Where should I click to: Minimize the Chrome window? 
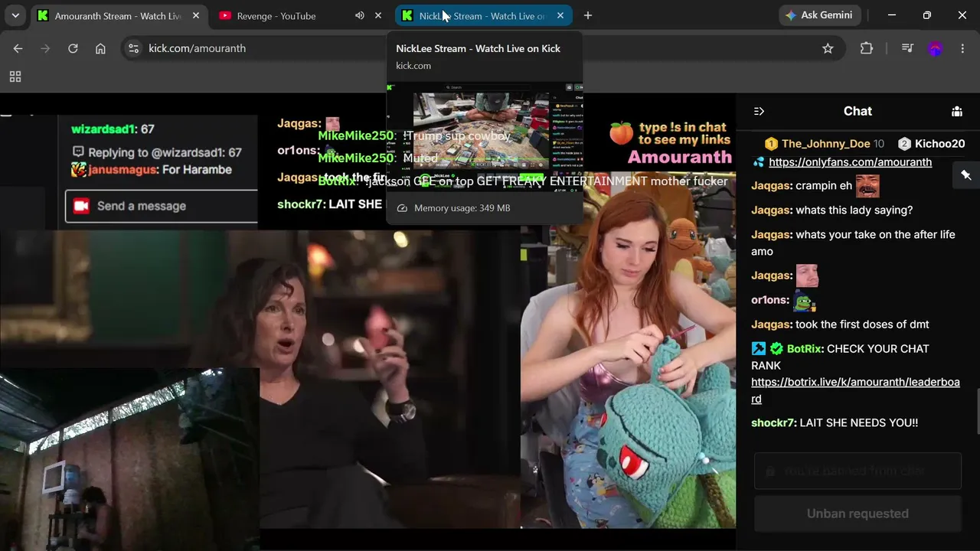892,15
